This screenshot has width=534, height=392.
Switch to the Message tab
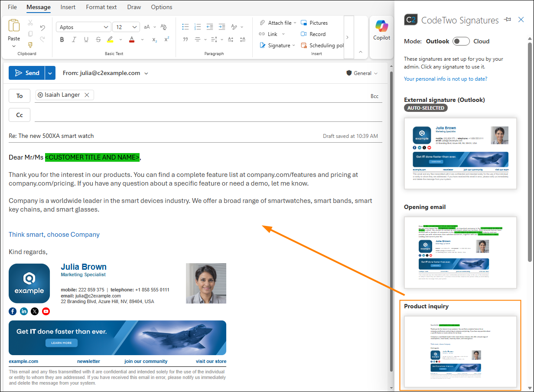(38, 7)
